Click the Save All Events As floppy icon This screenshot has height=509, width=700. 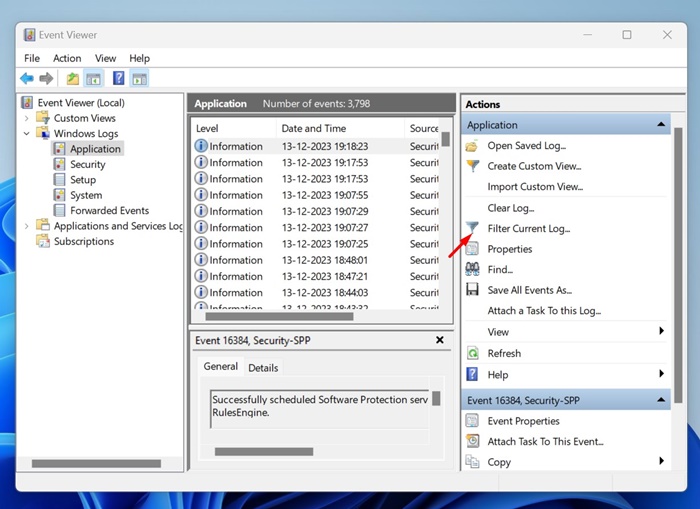click(472, 290)
